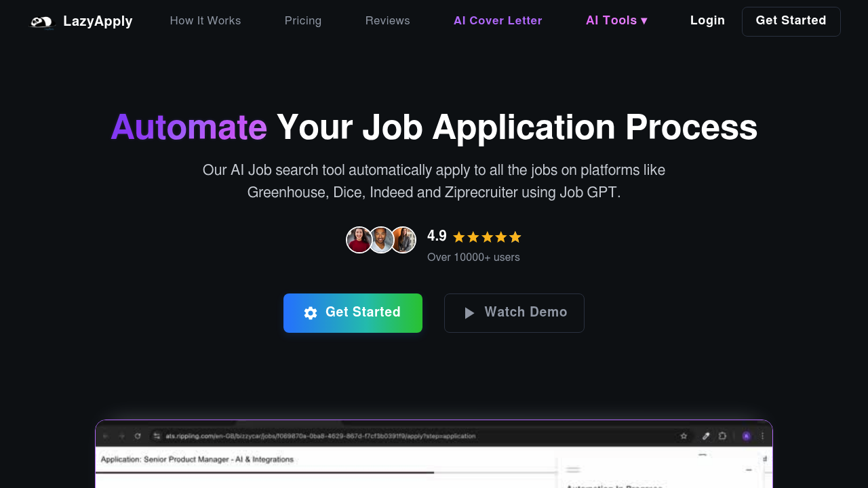Open the AI Cover Letter tool

pyautogui.click(x=498, y=21)
